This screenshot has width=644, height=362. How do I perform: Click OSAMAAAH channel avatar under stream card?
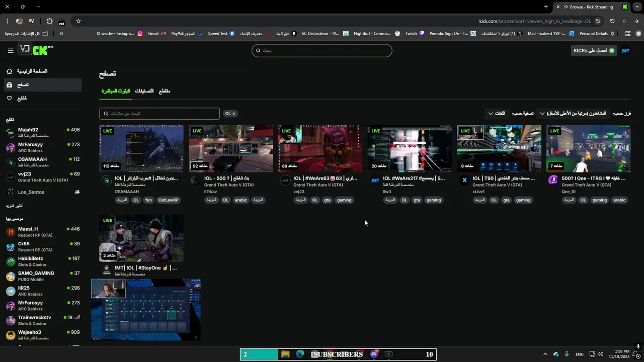pyautogui.click(x=106, y=180)
